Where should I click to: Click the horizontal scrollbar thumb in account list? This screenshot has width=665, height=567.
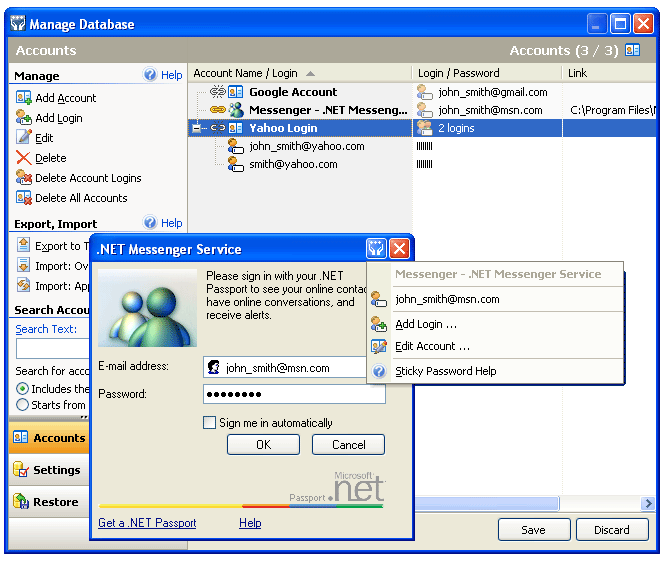point(487,503)
